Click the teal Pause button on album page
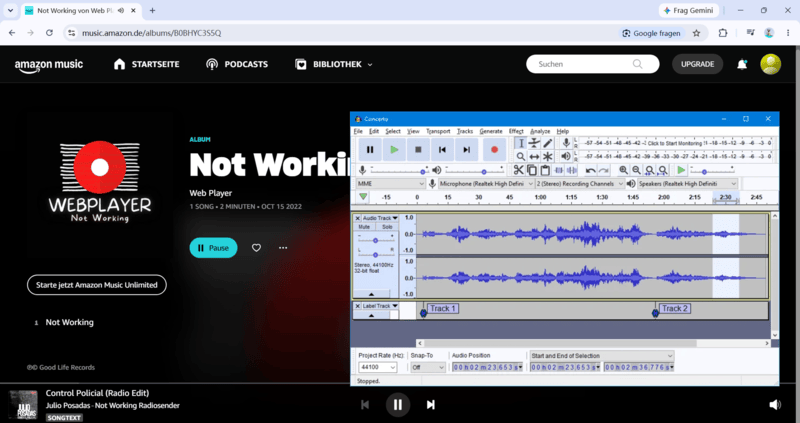The height and width of the screenshot is (423, 800). point(213,248)
